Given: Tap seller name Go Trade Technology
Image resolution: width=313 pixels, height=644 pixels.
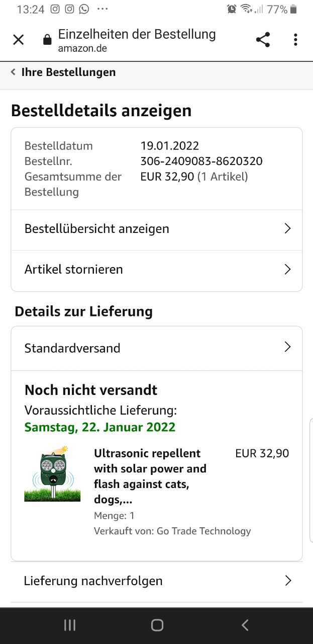Looking at the screenshot, I should point(203,531).
